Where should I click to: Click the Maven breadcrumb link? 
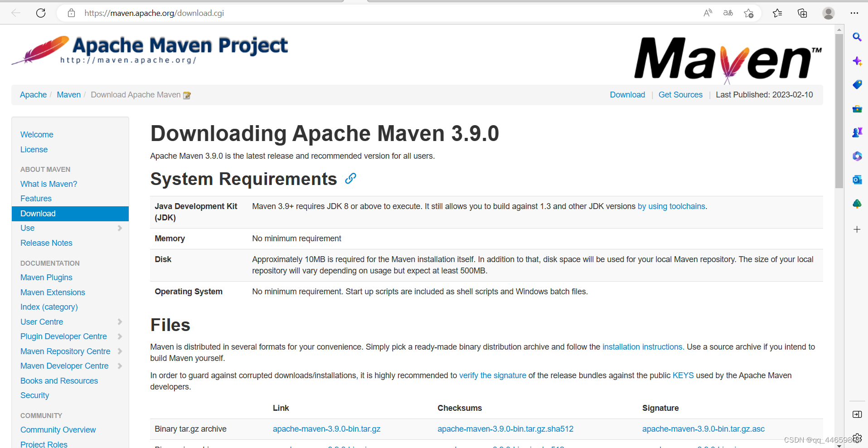(68, 95)
